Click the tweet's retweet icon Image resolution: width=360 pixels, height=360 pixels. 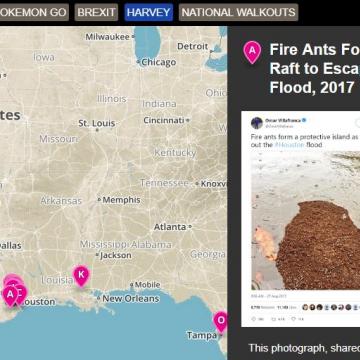click(x=274, y=319)
